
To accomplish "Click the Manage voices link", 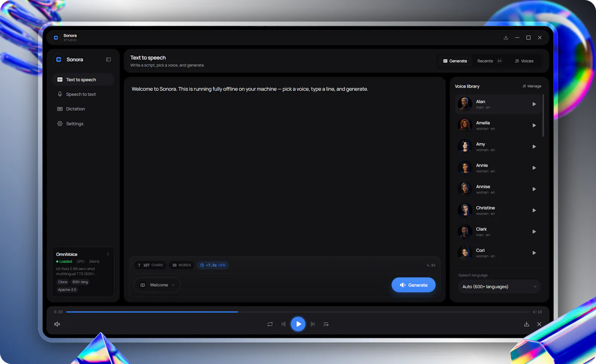I will pos(532,86).
